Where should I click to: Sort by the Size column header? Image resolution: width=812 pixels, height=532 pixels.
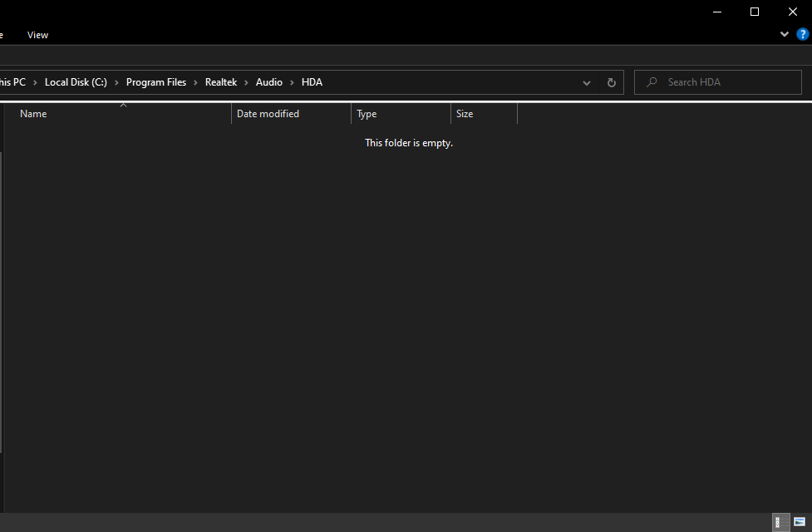pyautogui.click(x=484, y=114)
